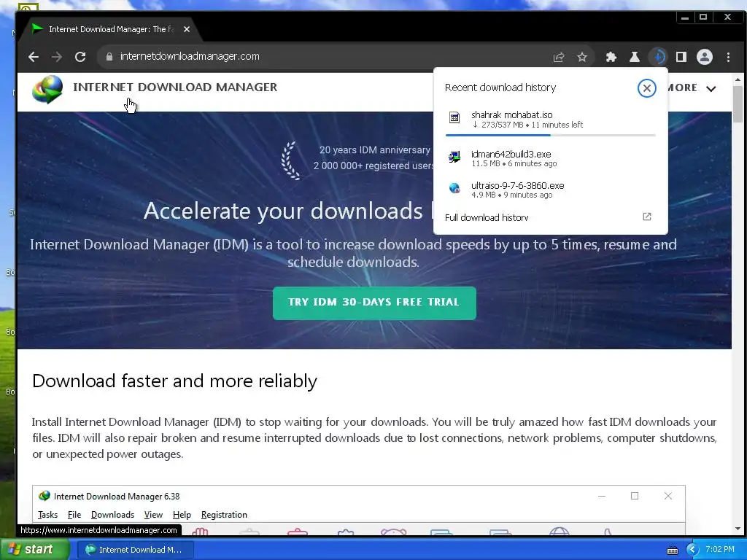Open the side panel icon

pos(681,57)
